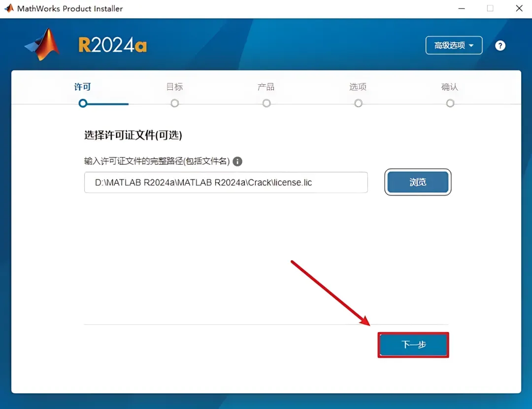Viewport: 532px width, 409px height.
Task: Click the 输入许可证文件的完整路径 label
Action: pos(157,161)
